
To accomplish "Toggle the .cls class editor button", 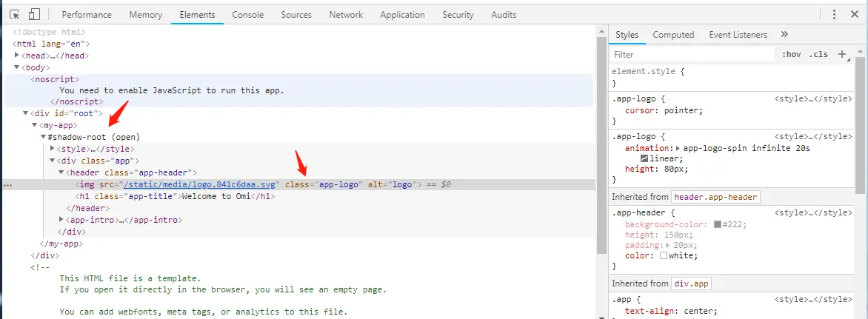I will tap(818, 54).
